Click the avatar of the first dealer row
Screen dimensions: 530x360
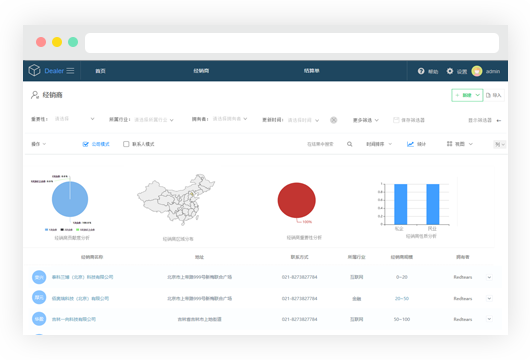coord(39,277)
